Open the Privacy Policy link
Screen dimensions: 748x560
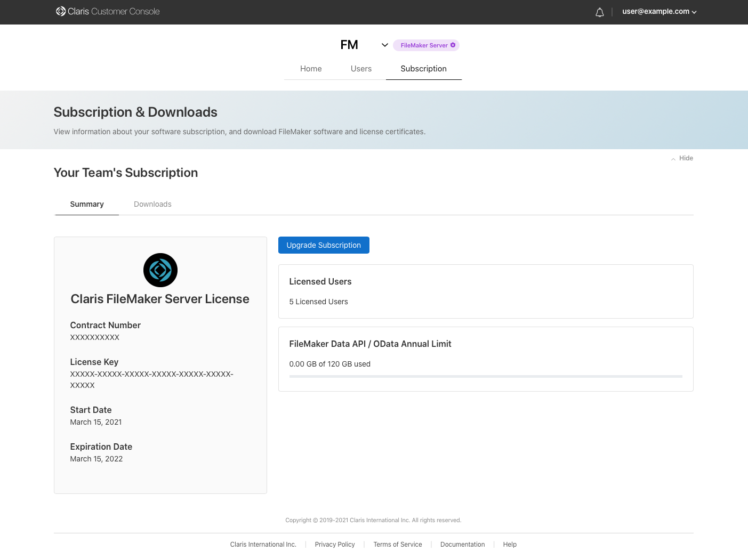click(335, 545)
